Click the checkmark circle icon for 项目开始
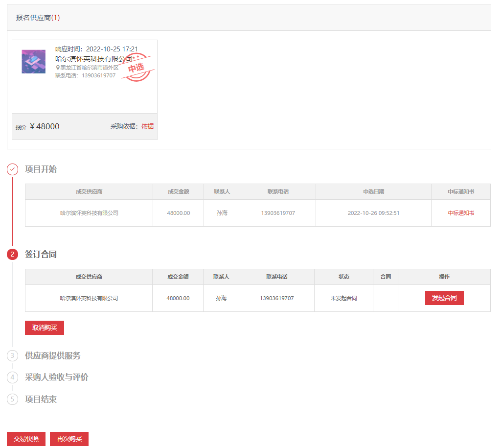Image resolution: width=502 pixels, height=448 pixels. 12,169
